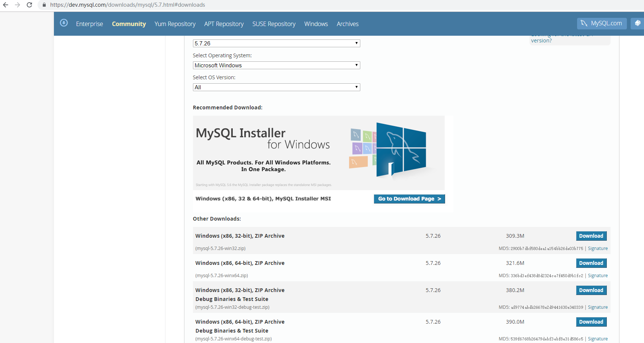
Task: Click the 'version?' link in sidebar box
Action: click(x=541, y=41)
